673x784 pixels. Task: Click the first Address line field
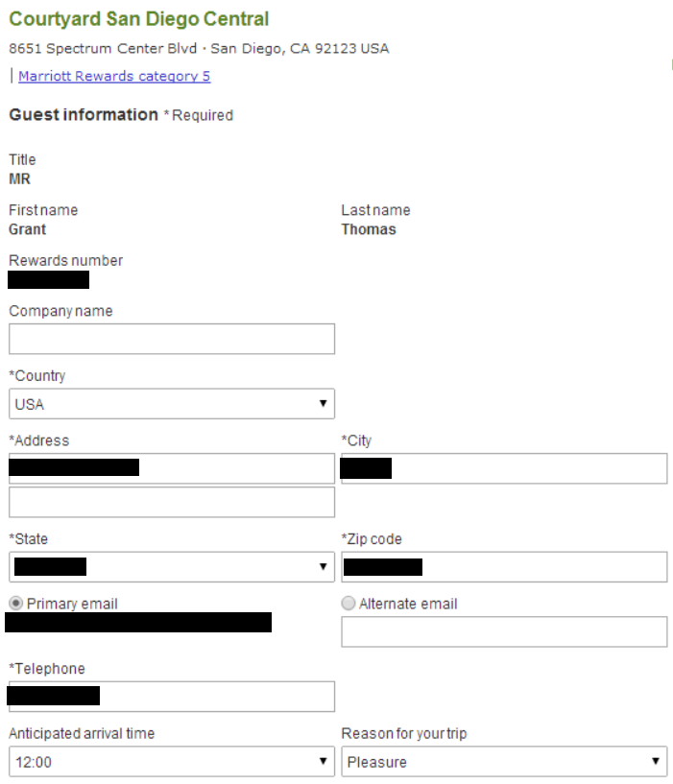[x=172, y=468]
